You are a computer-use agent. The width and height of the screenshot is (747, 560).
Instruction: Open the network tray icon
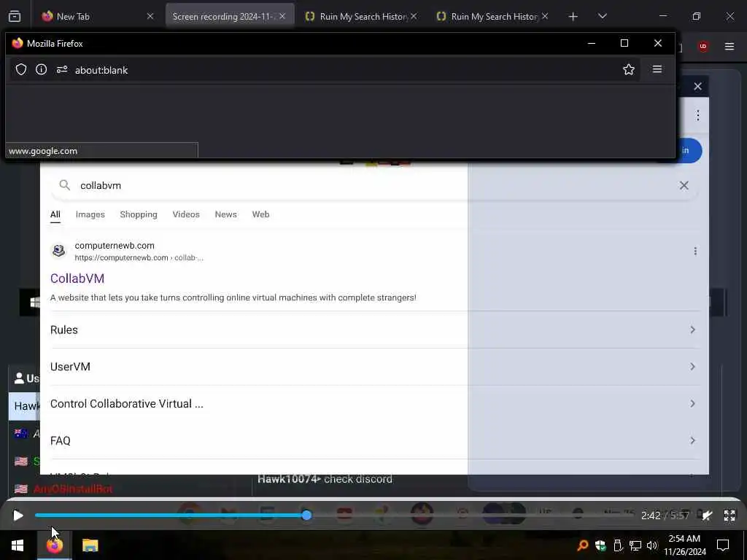click(x=635, y=545)
